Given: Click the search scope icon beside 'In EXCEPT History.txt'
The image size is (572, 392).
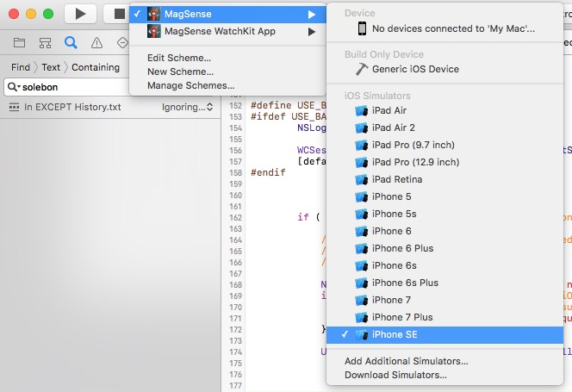Looking at the screenshot, I should click(x=14, y=107).
